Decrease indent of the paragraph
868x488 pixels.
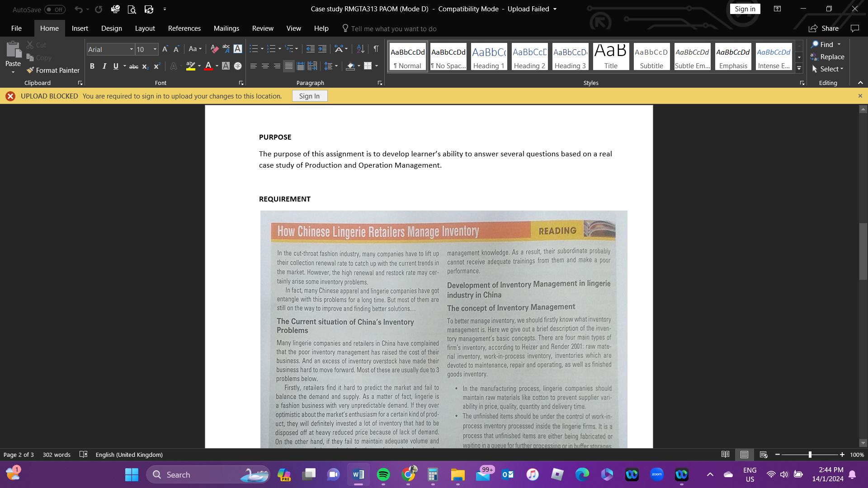pyautogui.click(x=310, y=49)
